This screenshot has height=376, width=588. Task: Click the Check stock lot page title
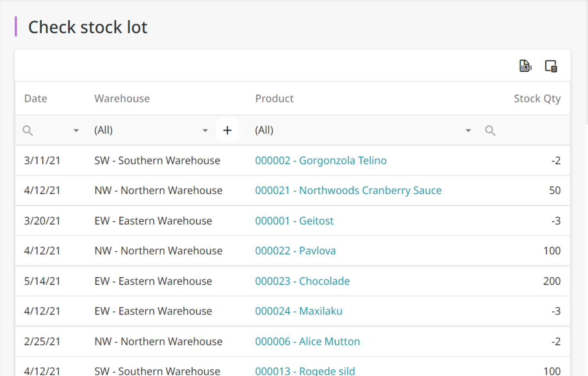click(x=88, y=27)
